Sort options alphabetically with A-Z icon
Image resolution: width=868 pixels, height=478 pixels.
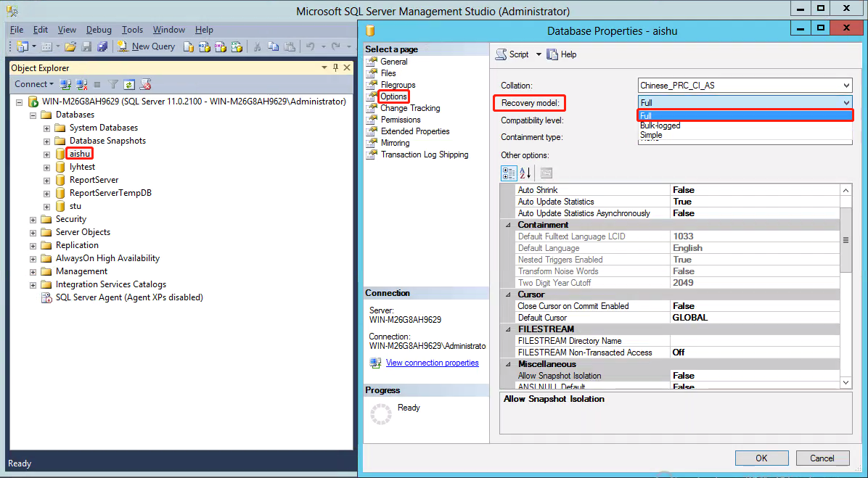click(x=525, y=173)
